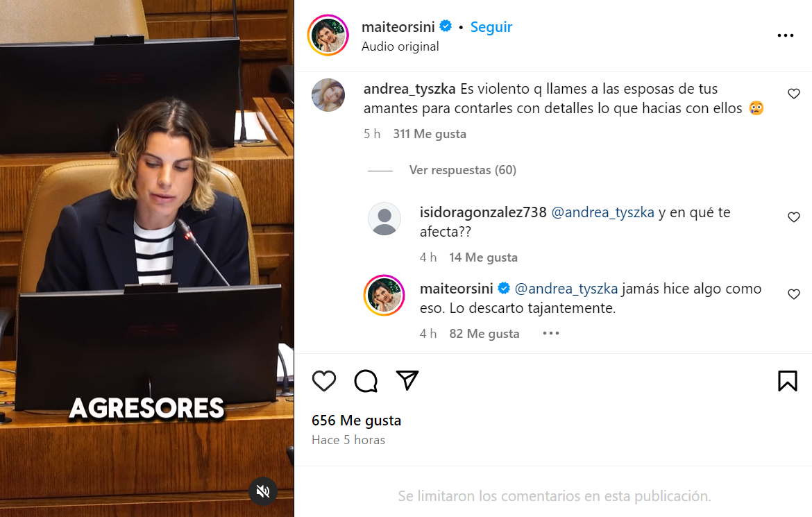812x517 pixels.
Task: Like andrea_tyszka's comment
Action: coord(793,94)
